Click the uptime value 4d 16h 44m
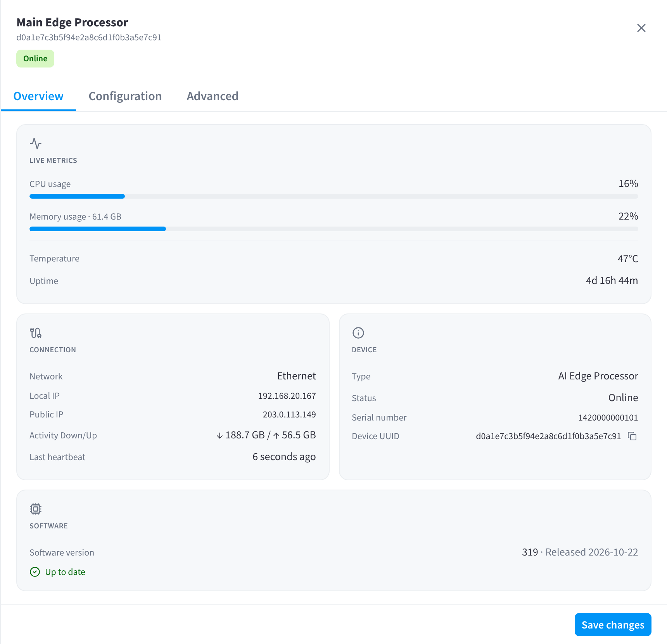The width and height of the screenshot is (667, 644). [x=612, y=280]
